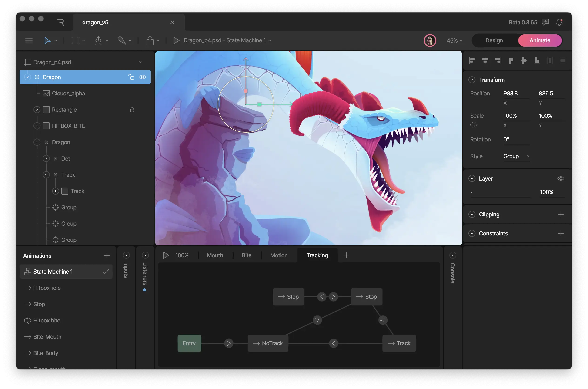Image resolution: width=588 pixels, height=389 pixels.
Task: Click the Artboard frame tool
Action: [75, 40]
